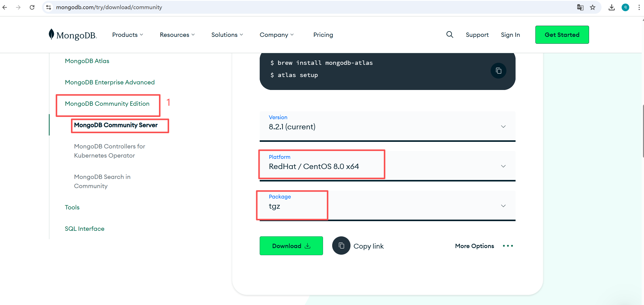
Task: Open the Resources navigation menu
Action: (x=177, y=35)
